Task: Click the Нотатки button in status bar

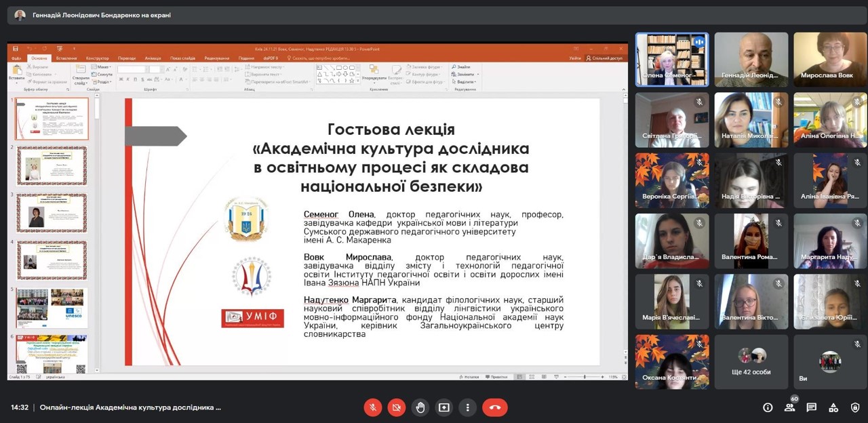Action: [x=469, y=377]
